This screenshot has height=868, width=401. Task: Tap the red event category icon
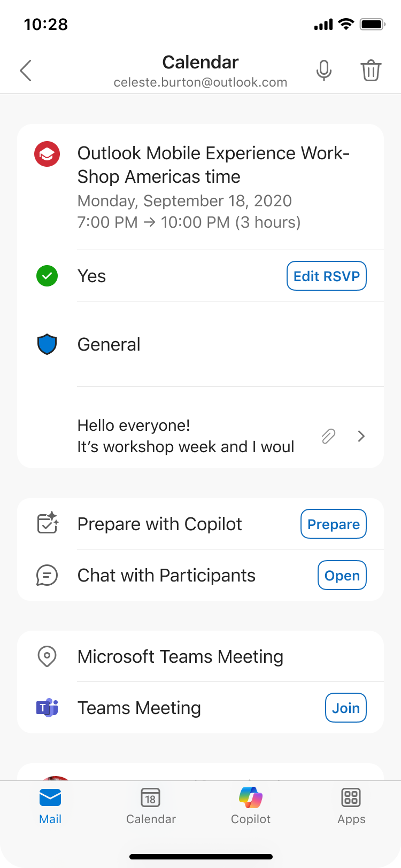coord(47,154)
